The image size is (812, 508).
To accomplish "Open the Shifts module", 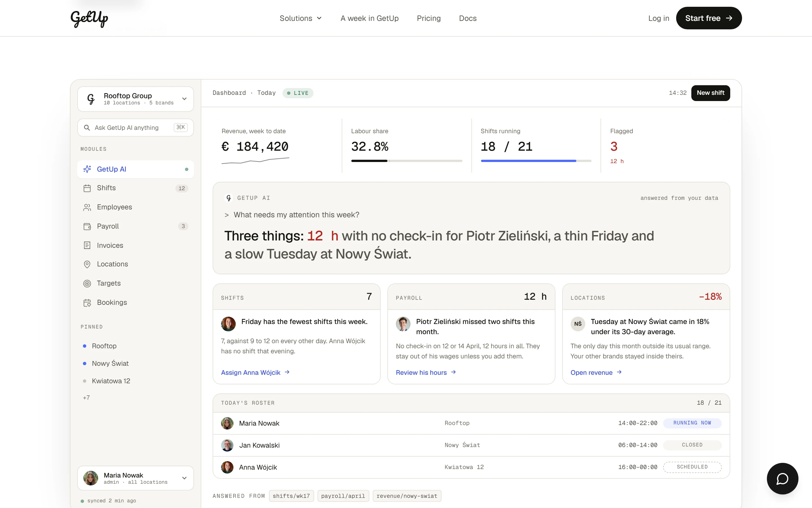I will pos(136,188).
